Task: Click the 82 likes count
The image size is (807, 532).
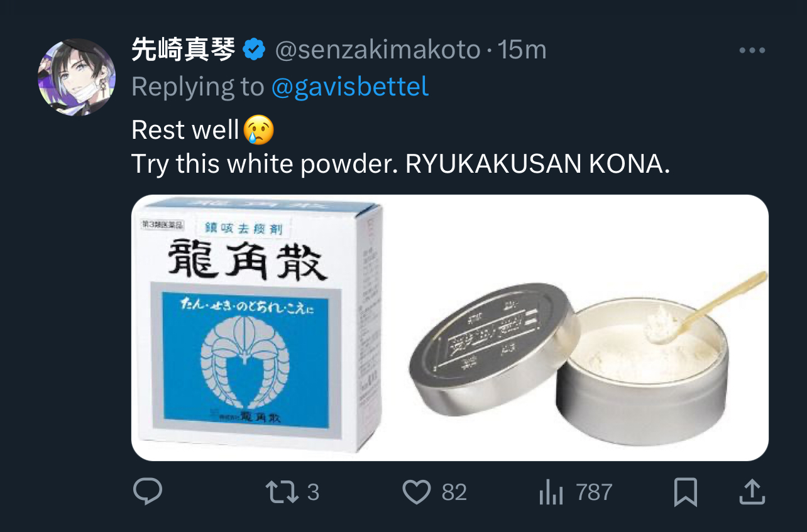Action: point(454,492)
